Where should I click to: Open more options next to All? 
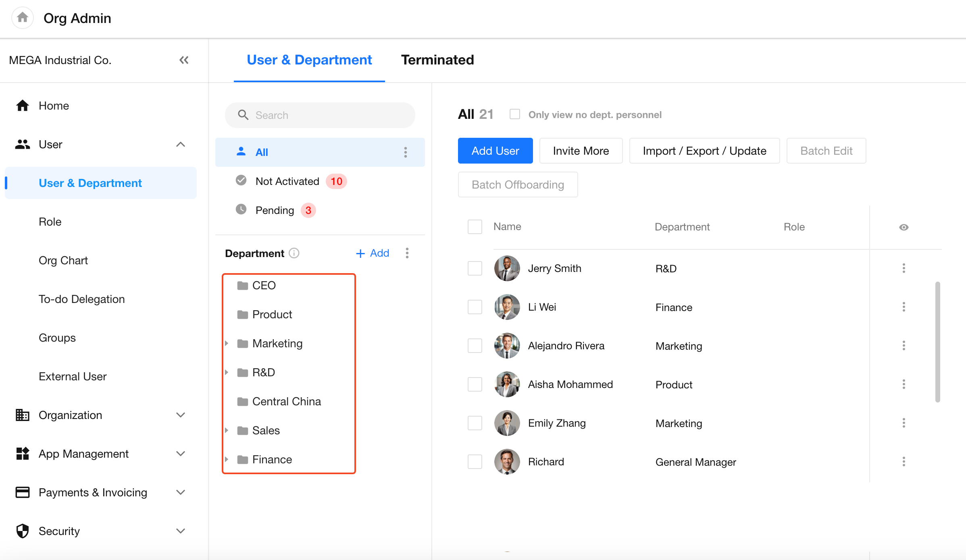pos(406,152)
